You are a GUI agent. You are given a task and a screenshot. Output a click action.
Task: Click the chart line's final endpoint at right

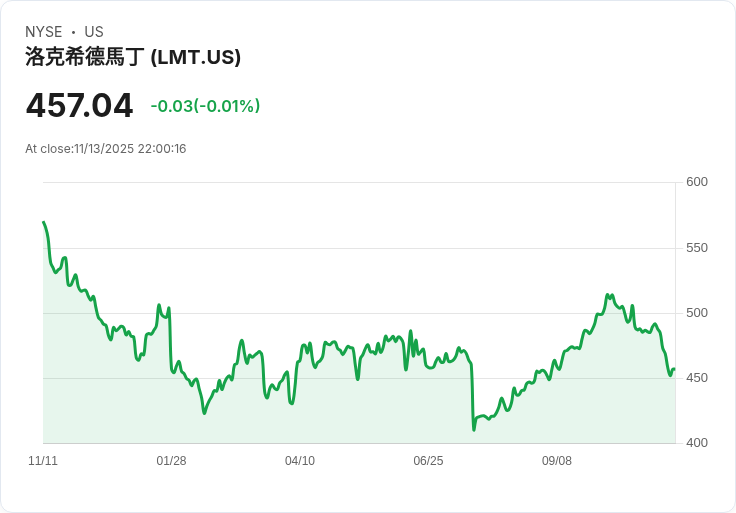click(x=675, y=369)
